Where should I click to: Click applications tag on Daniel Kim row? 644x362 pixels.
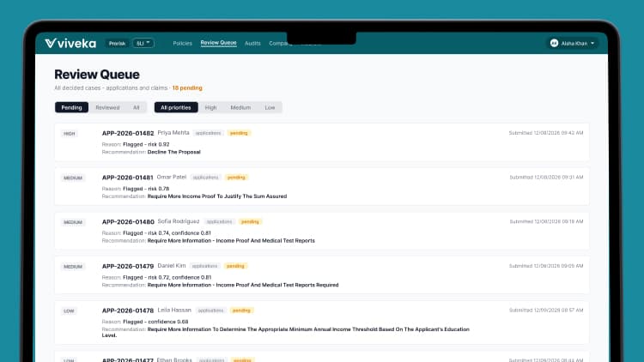click(204, 266)
